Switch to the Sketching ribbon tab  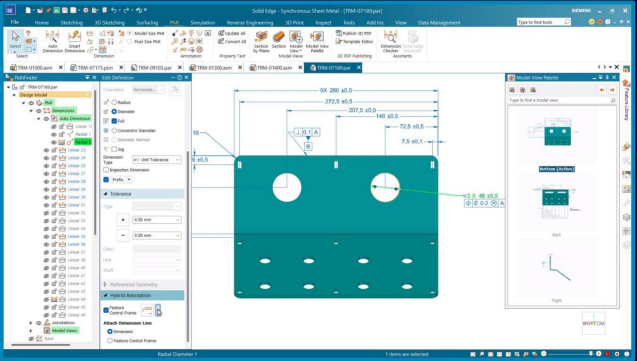click(x=72, y=23)
